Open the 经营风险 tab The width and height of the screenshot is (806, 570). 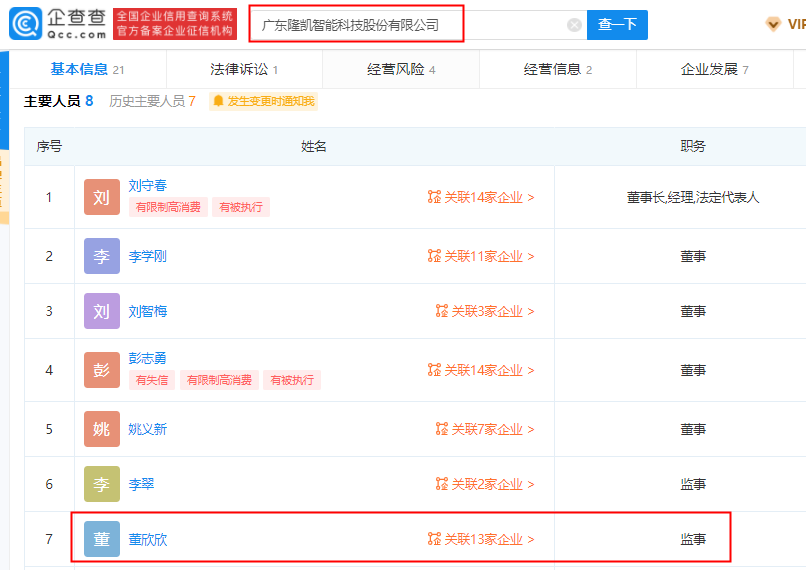(x=401, y=69)
